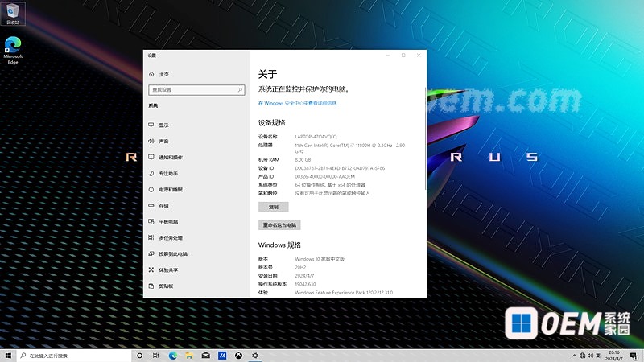644x362 pixels.
Task: Select Microsoft Edge desktop shortcut
Action: 13,51
